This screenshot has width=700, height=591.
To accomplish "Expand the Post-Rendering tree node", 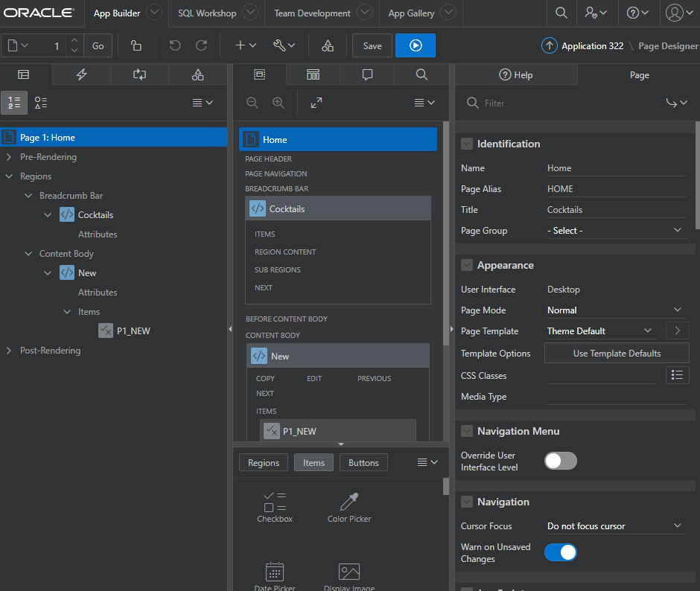I will click(x=9, y=351).
